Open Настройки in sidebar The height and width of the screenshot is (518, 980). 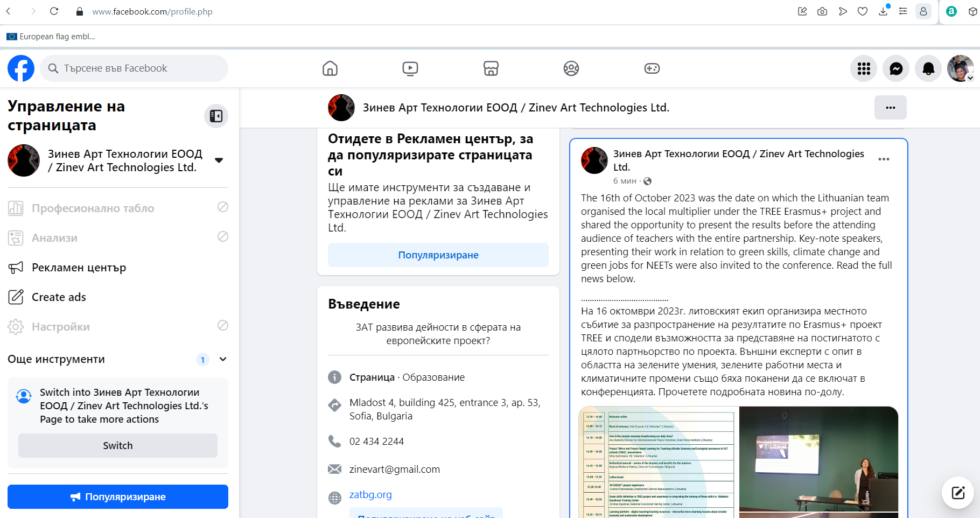tap(118, 327)
